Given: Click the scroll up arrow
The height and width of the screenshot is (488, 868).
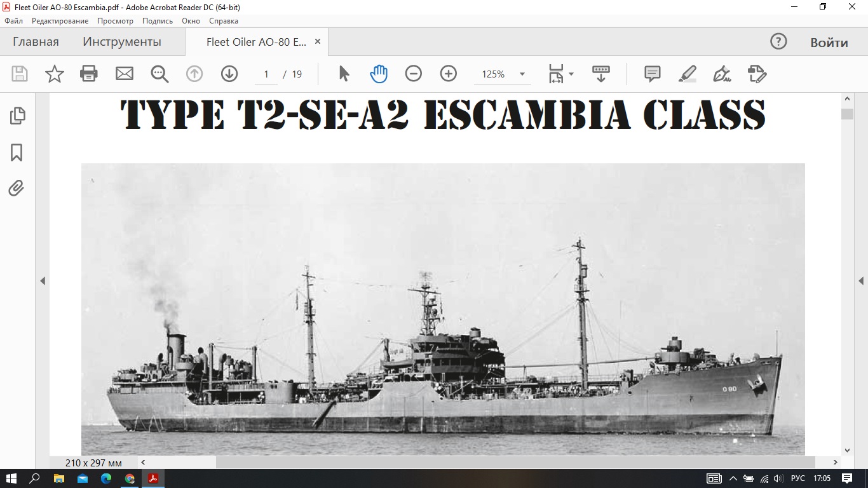Looking at the screenshot, I should 847,98.
